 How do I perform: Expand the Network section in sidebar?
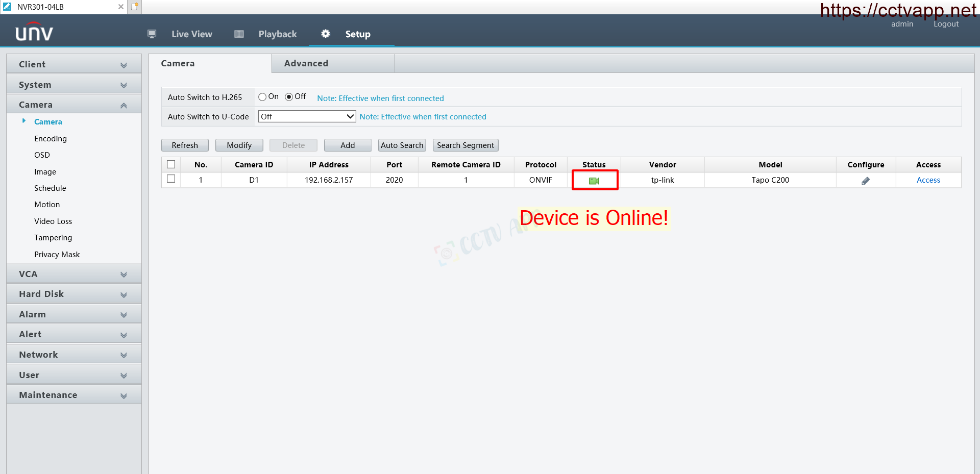click(x=73, y=355)
